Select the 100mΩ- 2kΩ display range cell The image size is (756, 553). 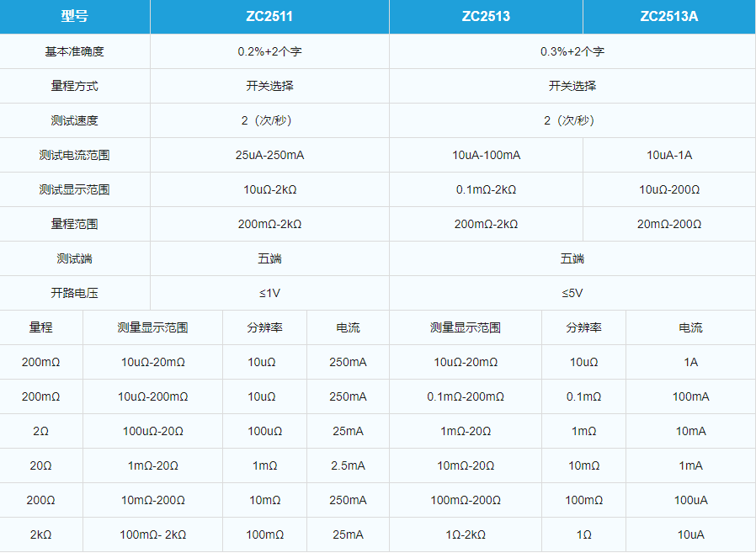pos(153,535)
